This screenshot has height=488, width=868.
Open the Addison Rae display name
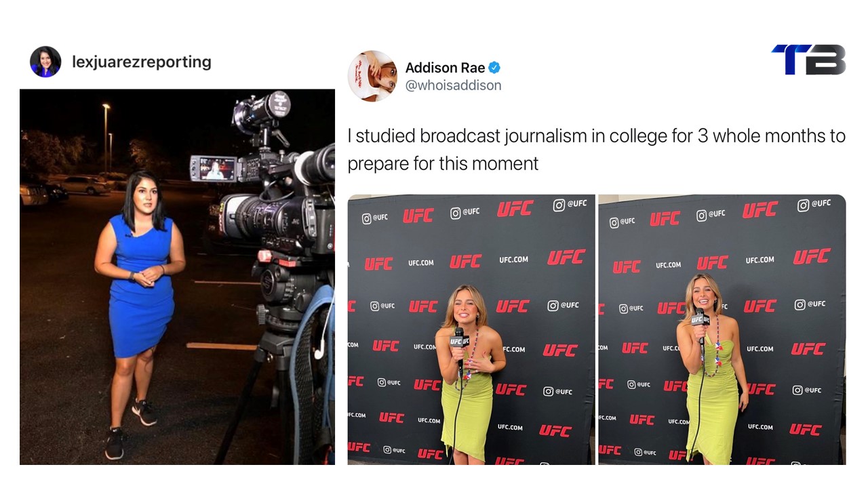tap(445, 68)
